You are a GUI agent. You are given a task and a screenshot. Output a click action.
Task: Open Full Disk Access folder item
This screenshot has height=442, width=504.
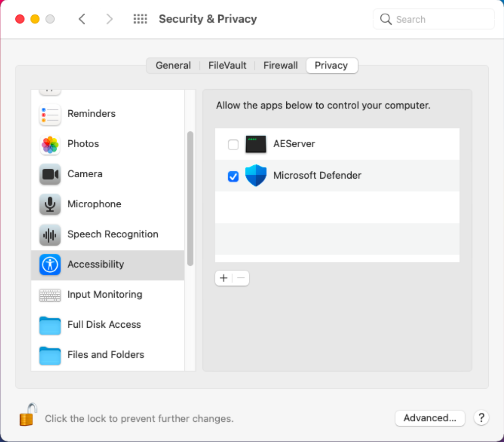pos(108,325)
